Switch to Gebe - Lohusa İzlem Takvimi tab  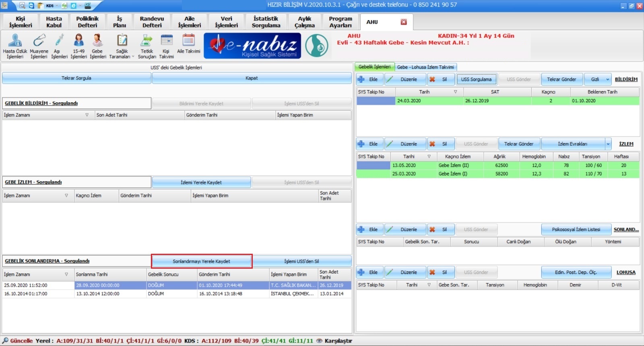click(x=425, y=67)
